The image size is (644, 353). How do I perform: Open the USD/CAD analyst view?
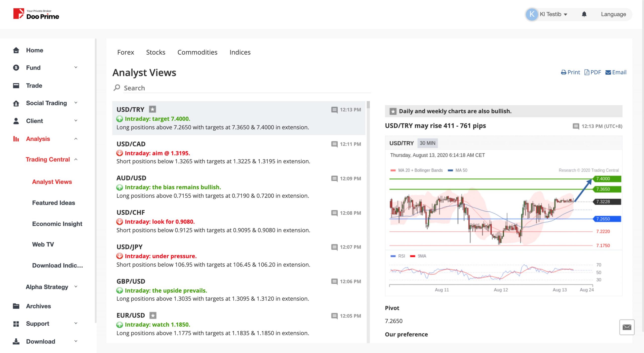238,153
